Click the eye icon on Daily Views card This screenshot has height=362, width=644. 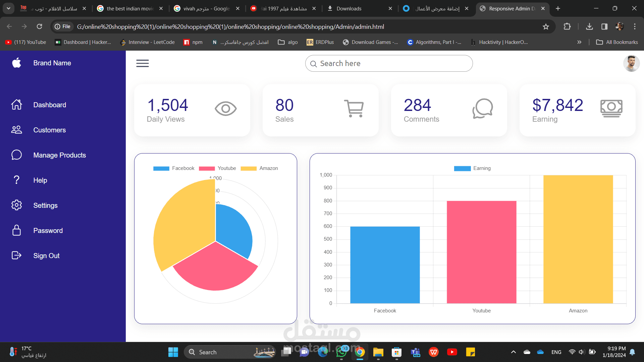tap(225, 109)
